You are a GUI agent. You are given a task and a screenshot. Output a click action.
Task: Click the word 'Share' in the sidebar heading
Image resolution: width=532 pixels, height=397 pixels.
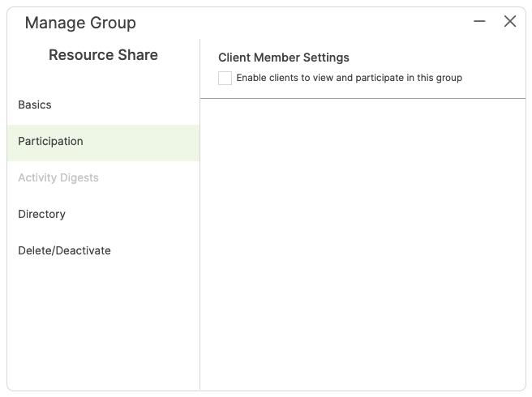138,55
